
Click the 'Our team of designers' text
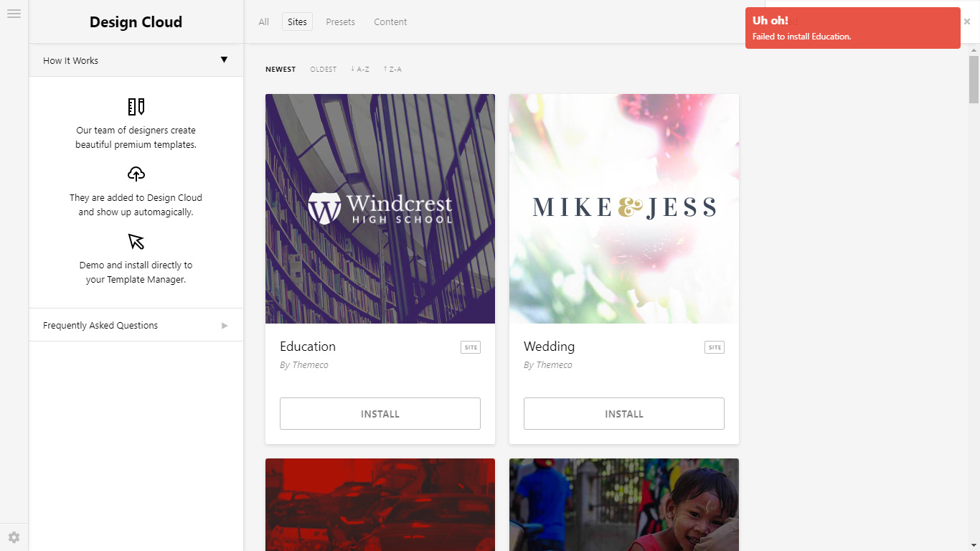pos(136,138)
